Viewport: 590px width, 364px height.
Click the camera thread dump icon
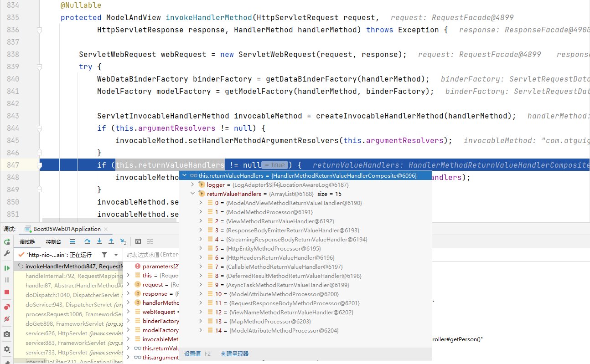7,334
